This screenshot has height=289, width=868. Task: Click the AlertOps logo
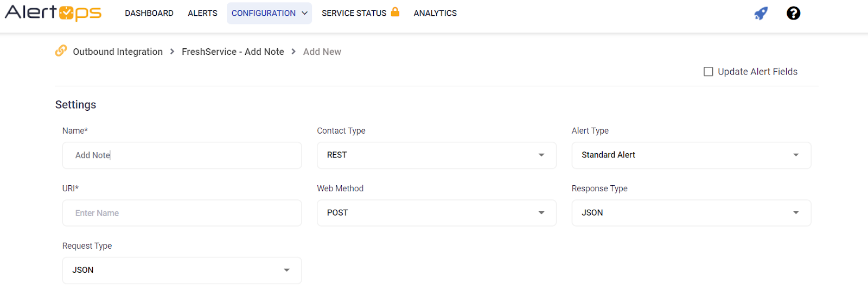53,13
